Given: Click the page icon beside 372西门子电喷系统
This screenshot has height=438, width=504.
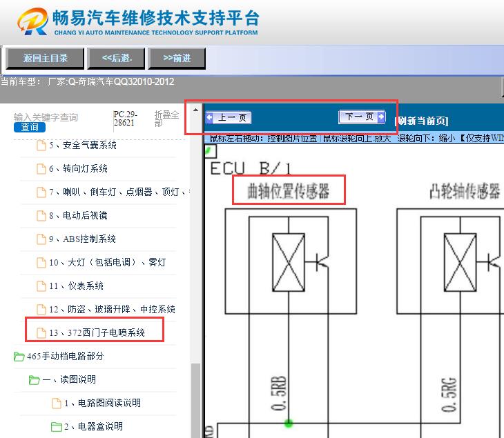Looking at the screenshot, I should point(41,332).
